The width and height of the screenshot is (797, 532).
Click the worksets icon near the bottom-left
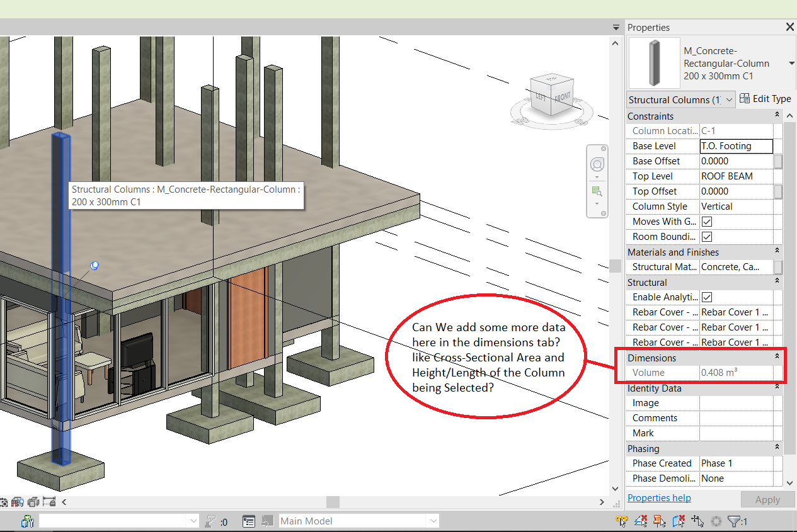pyautogui.click(x=27, y=521)
